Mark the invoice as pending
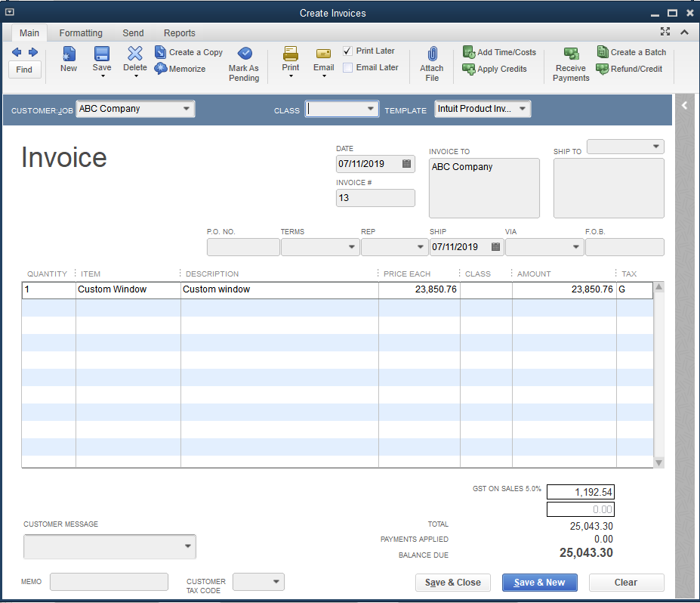This screenshot has width=700, height=603. click(243, 63)
